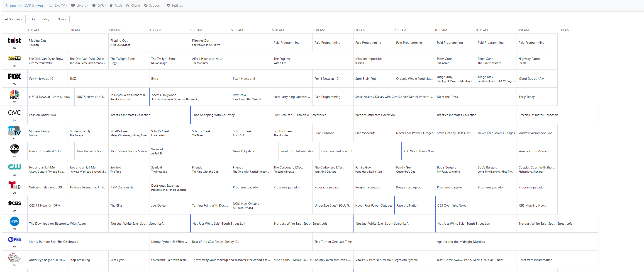Click the Channels DVR Server title link

[x=24, y=5]
